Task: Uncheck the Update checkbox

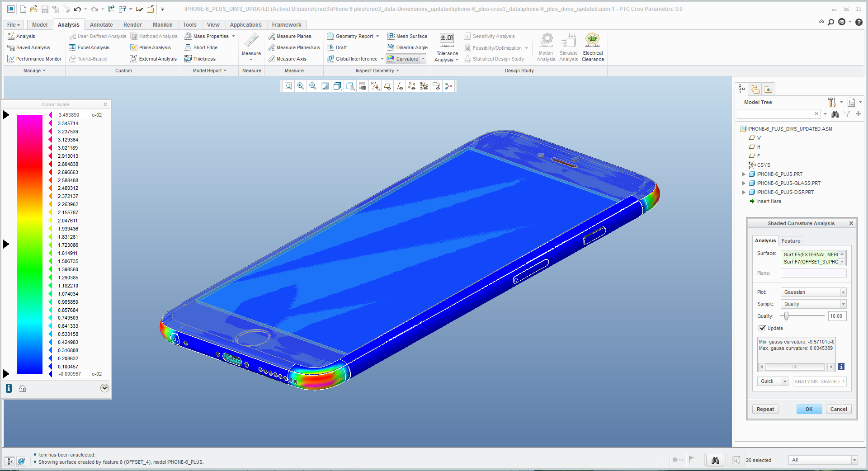Action: click(x=762, y=328)
